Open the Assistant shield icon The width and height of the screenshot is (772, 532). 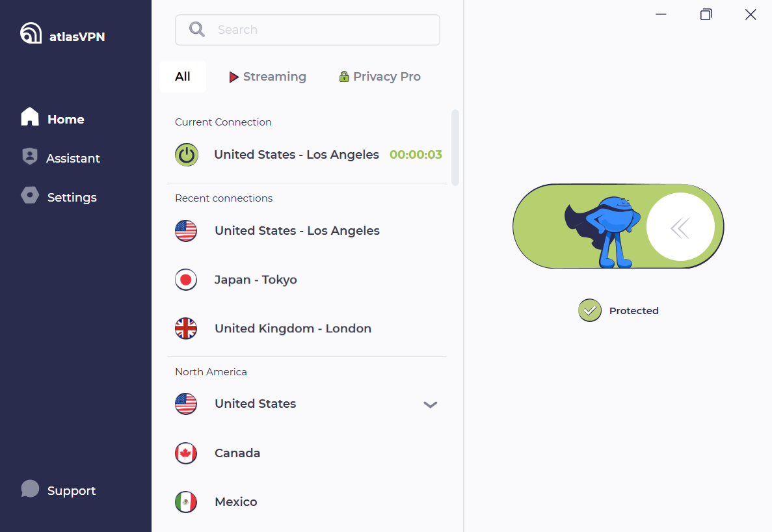29,157
